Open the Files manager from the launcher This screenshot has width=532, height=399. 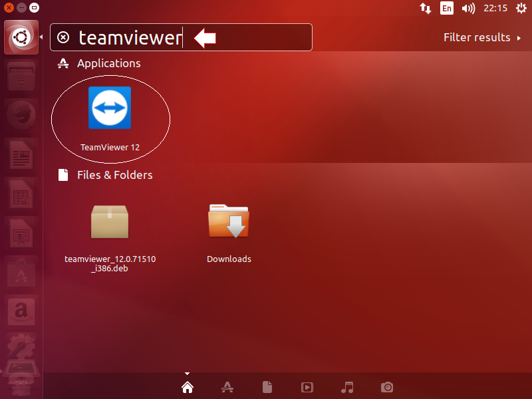click(21, 76)
